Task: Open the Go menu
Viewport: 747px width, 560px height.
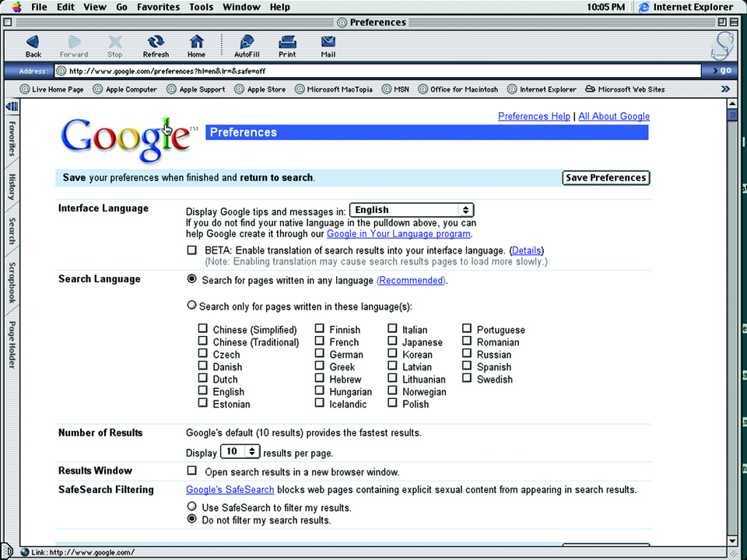Action: coord(121,7)
